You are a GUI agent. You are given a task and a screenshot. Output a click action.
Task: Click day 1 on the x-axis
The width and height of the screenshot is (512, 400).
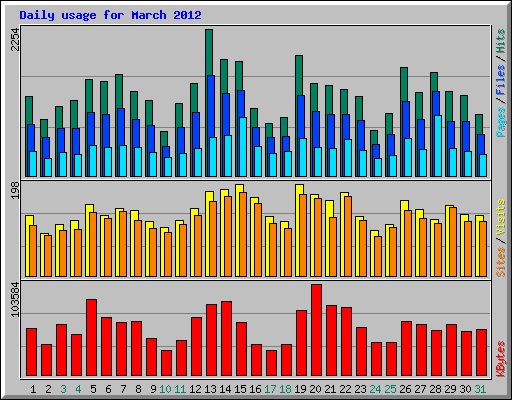click(33, 389)
